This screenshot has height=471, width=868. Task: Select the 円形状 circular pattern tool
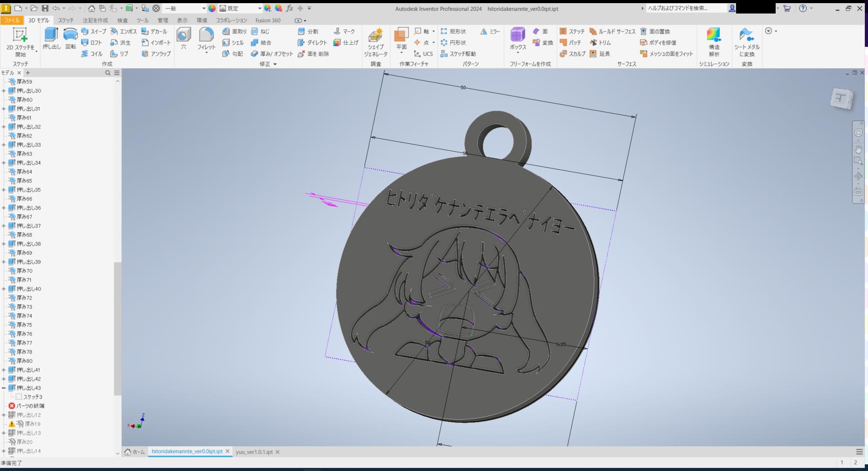coord(453,43)
